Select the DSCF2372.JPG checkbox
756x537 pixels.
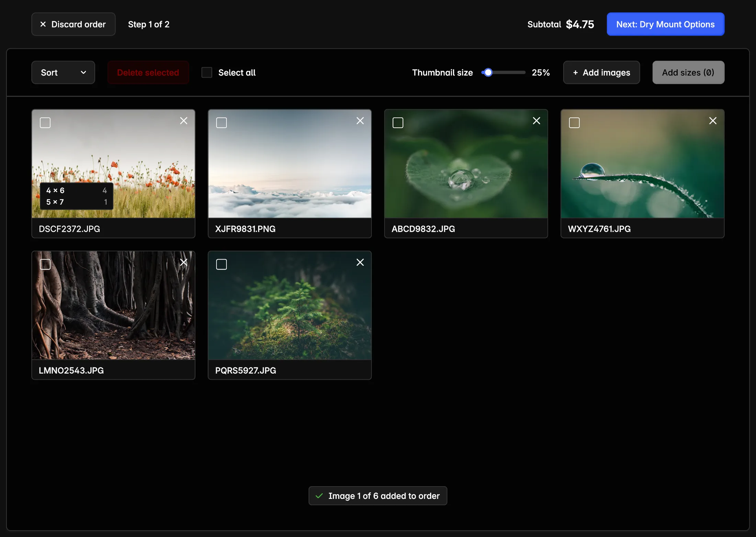45,123
